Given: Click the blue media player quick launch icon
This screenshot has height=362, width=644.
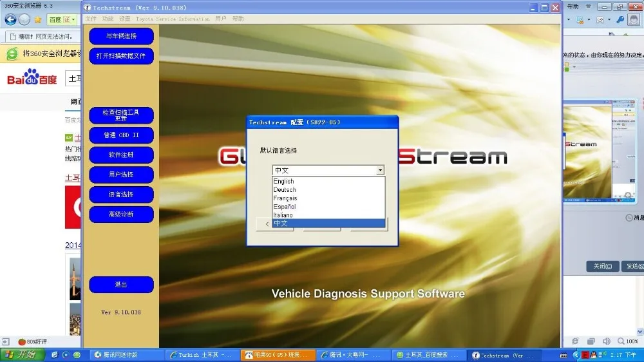Looking at the screenshot, I should pyautogui.click(x=66, y=355).
